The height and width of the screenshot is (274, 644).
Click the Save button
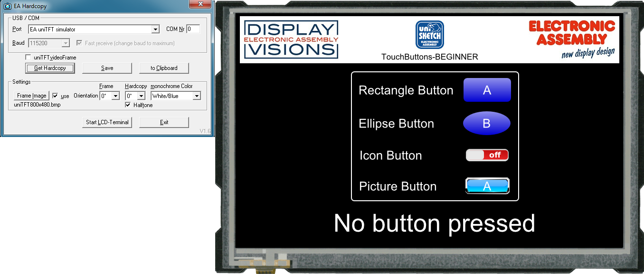107,68
